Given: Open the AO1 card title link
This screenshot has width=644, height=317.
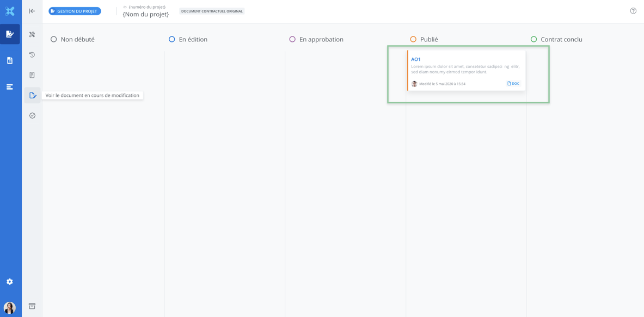Looking at the screenshot, I should (x=416, y=59).
